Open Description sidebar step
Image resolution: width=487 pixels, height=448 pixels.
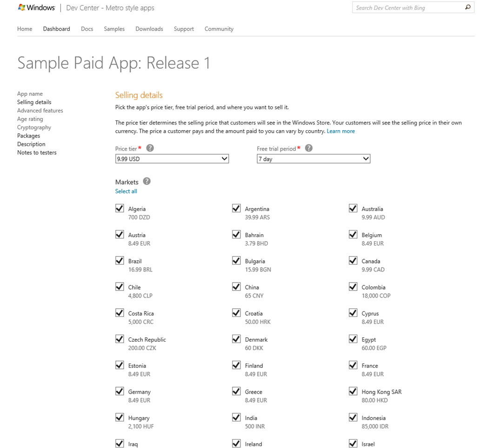[31, 144]
